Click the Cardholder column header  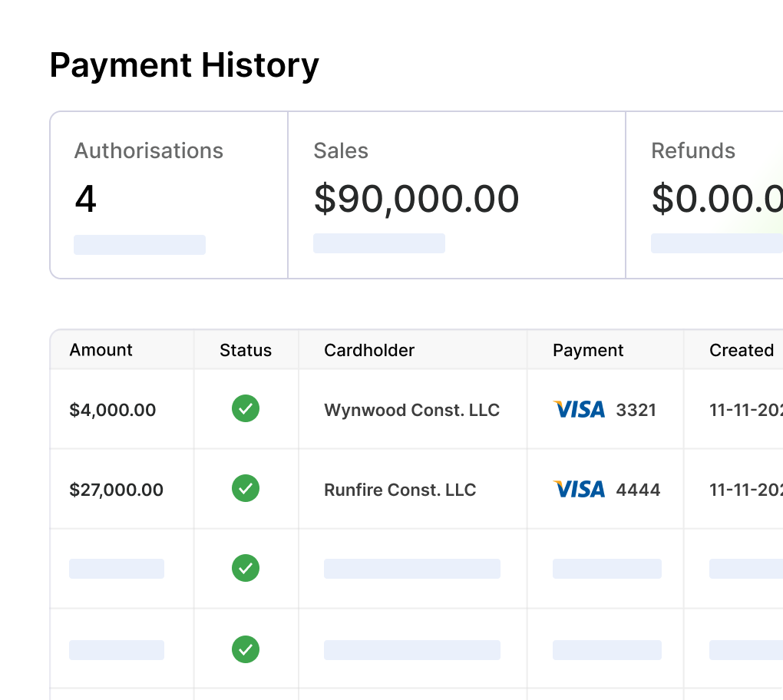click(369, 350)
